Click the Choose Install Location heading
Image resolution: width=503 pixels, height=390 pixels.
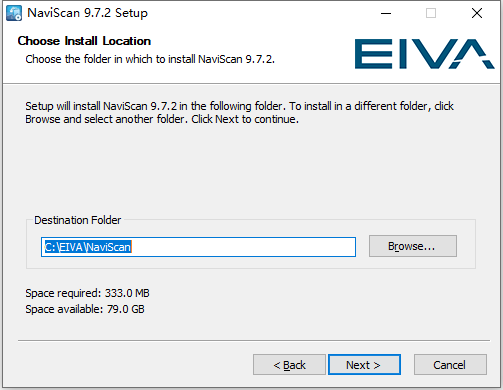(x=84, y=41)
